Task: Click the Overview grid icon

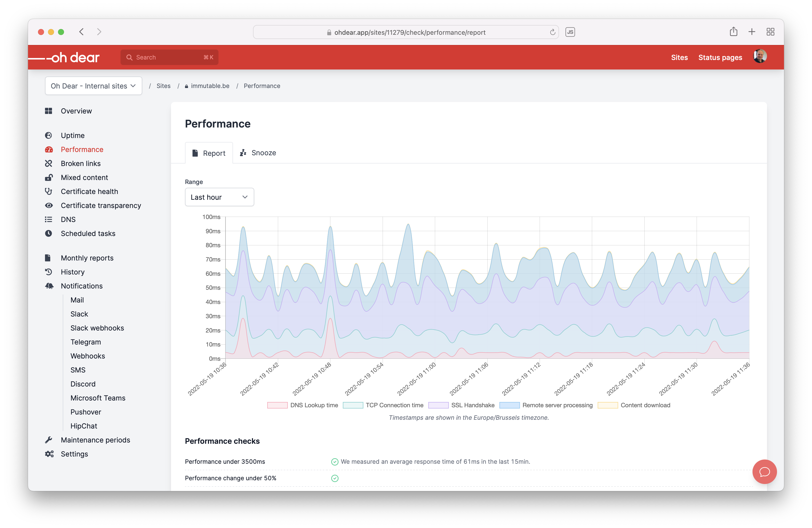Action: [x=48, y=111]
